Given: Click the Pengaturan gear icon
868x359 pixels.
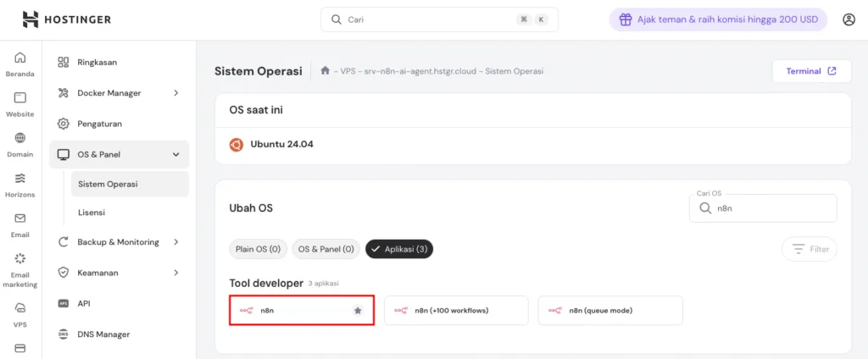Looking at the screenshot, I should [x=64, y=124].
